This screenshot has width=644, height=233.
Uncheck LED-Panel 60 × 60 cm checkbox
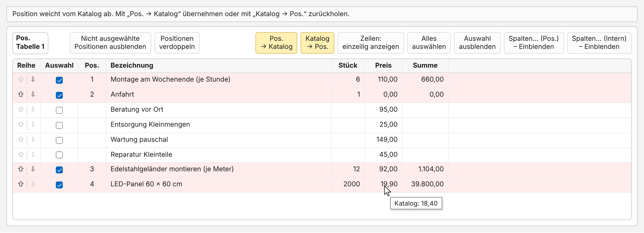pyautogui.click(x=59, y=185)
